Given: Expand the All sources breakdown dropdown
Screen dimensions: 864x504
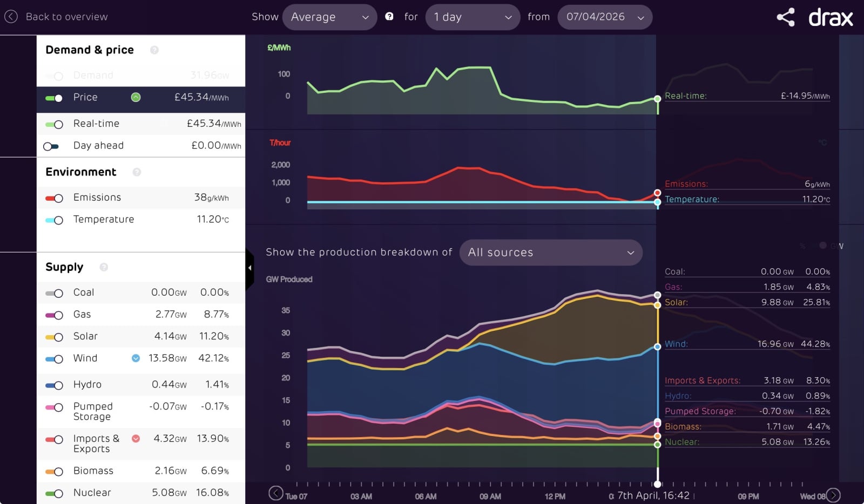Looking at the screenshot, I should click(551, 253).
